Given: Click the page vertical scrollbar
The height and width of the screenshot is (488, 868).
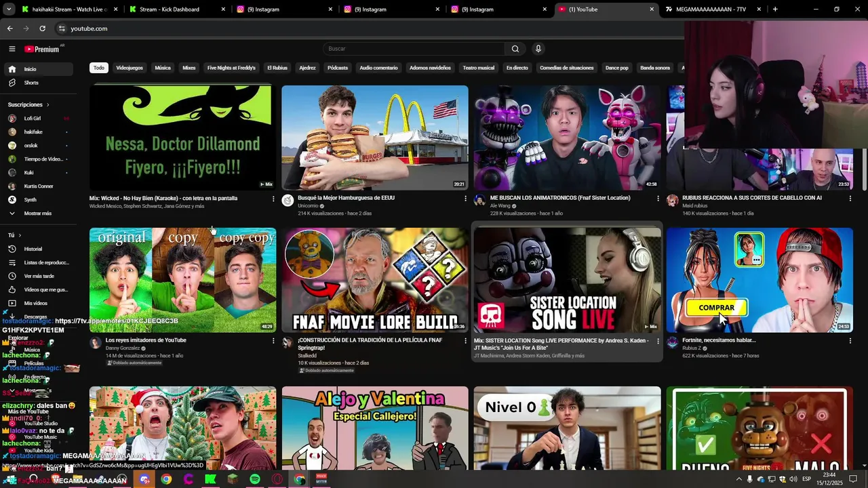Looking at the screenshot, I should [x=864, y=169].
